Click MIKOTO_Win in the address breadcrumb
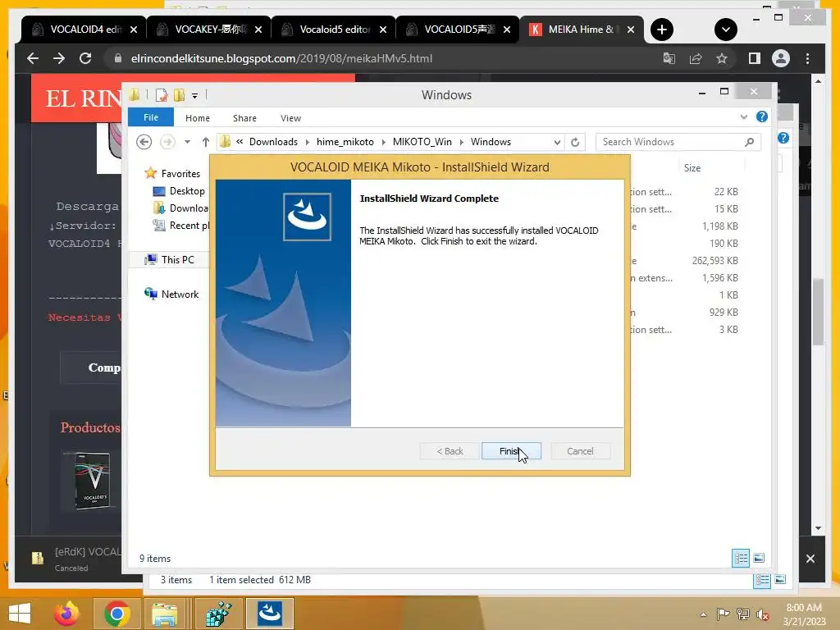The height and width of the screenshot is (630, 840). click(x=422, y=142)
